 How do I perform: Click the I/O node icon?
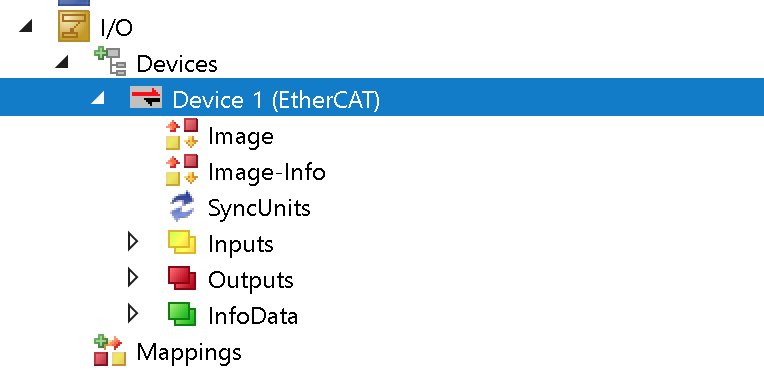tap(74, 26)
